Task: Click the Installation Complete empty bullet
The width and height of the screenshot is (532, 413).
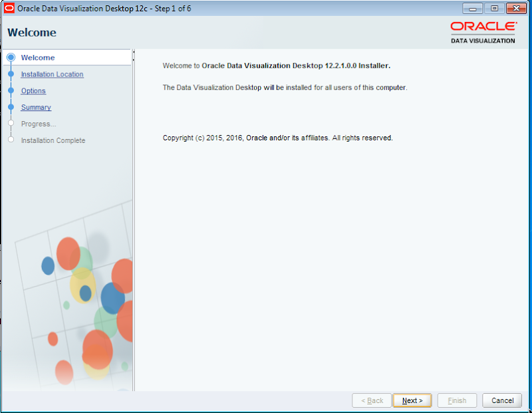Action: point(11,140)
